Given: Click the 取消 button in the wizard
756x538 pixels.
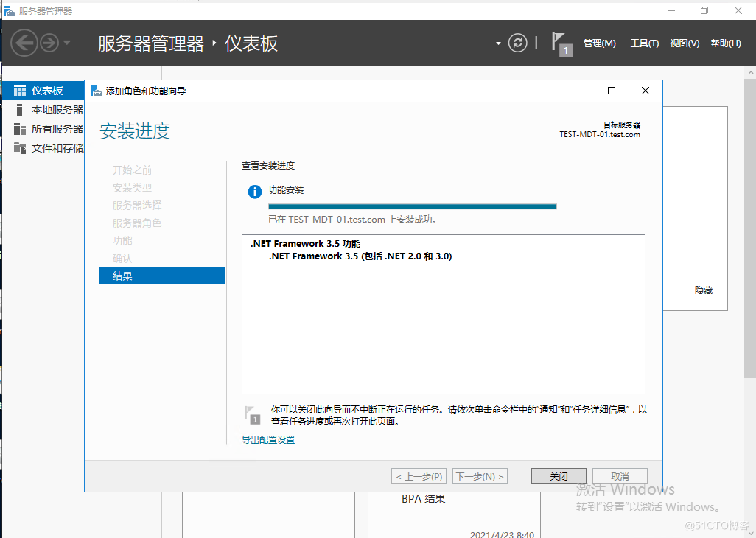Looking at the screenshot, I should point(620,476).
